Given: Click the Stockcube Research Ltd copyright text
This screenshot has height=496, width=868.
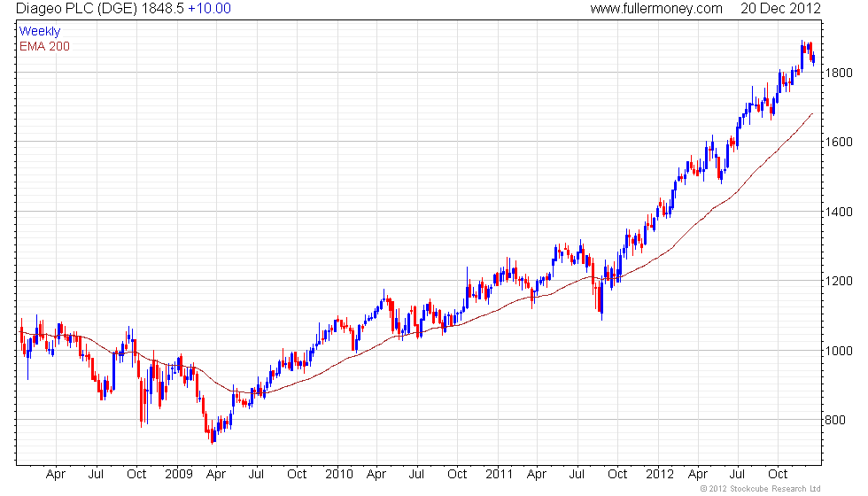Looking at the screenshot, I should pyautogui.click(x=761, y=489).
